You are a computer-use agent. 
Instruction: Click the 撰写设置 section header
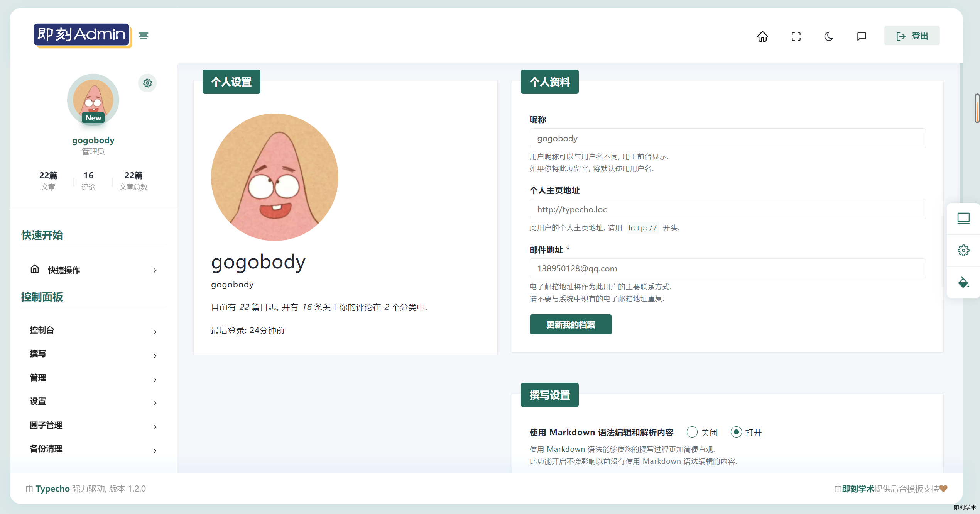click(550, 395)
